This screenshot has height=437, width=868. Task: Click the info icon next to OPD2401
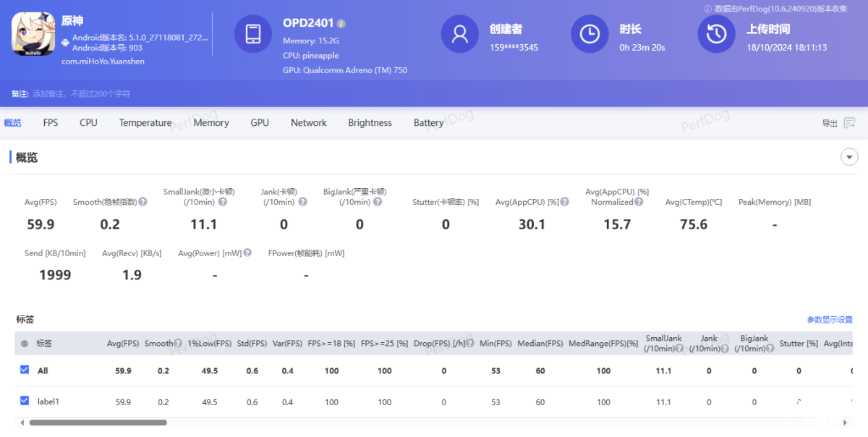[341, 24]
